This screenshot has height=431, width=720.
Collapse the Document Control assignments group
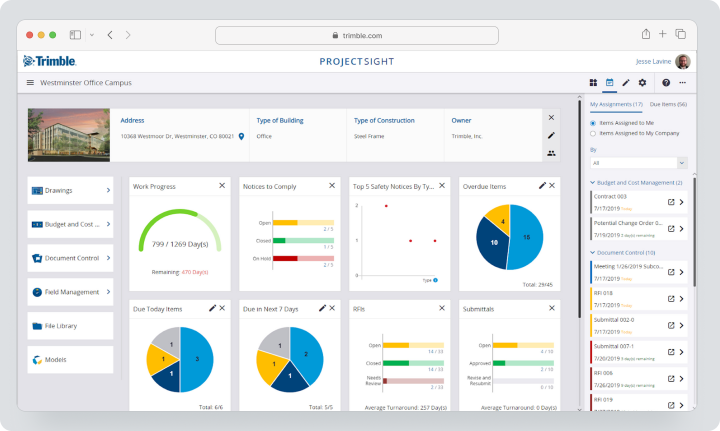pyautogui.click(x=592, y=252)
